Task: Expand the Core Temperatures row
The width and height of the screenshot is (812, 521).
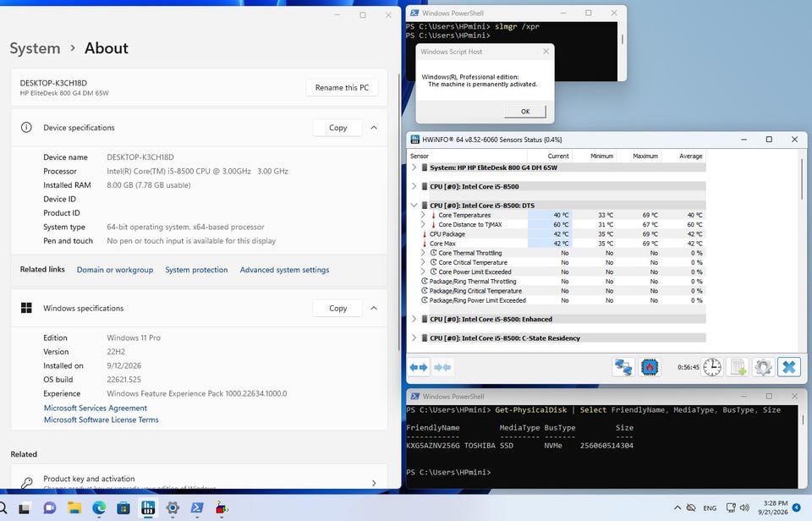Action: (423, 215)
